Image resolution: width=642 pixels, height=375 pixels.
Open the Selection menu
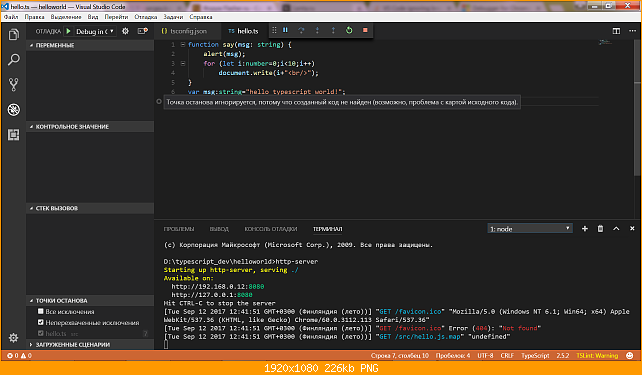click(66, 17)
